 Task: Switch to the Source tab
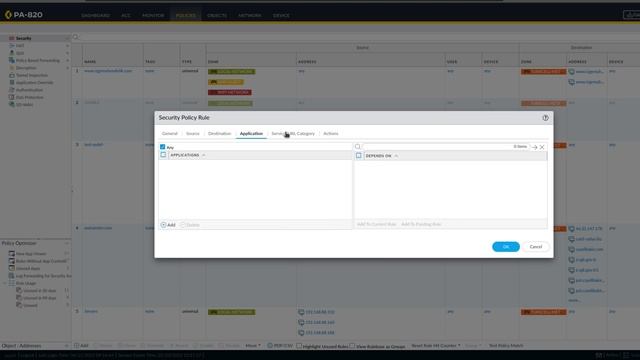point(193,133)
